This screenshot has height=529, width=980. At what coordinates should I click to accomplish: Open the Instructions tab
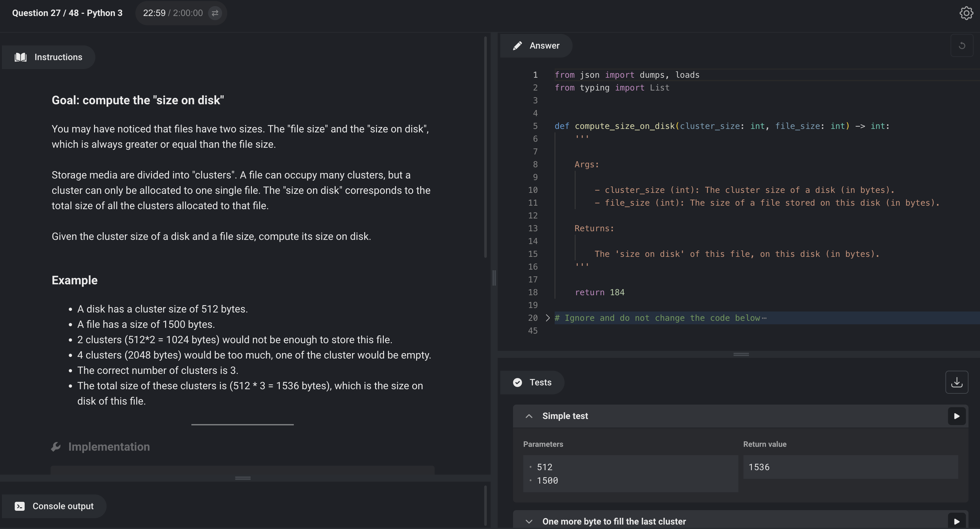[x=48, y=57]
